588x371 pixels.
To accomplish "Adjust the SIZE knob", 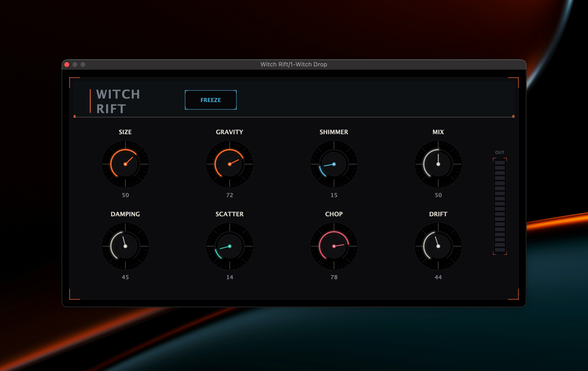I will click(x=125, y=164).
